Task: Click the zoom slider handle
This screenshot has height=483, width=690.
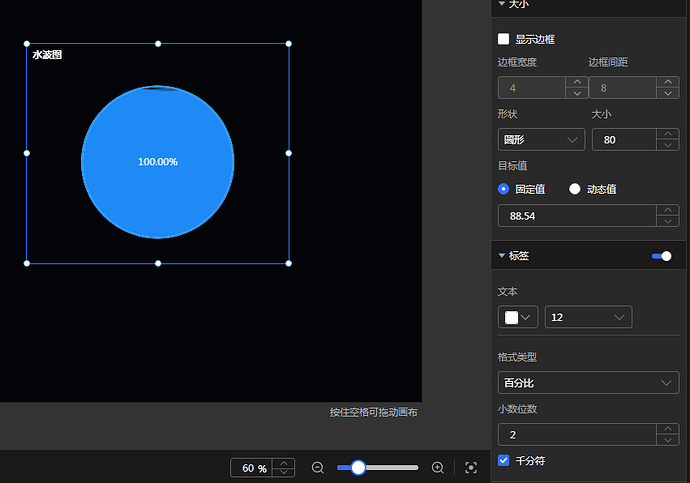Action: pos(358,468)
